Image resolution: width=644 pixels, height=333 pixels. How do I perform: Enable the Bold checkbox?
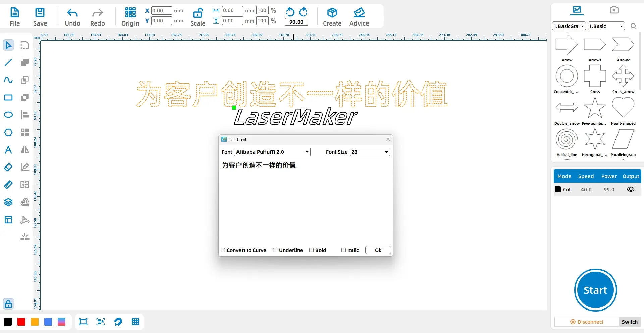point(312,250)
